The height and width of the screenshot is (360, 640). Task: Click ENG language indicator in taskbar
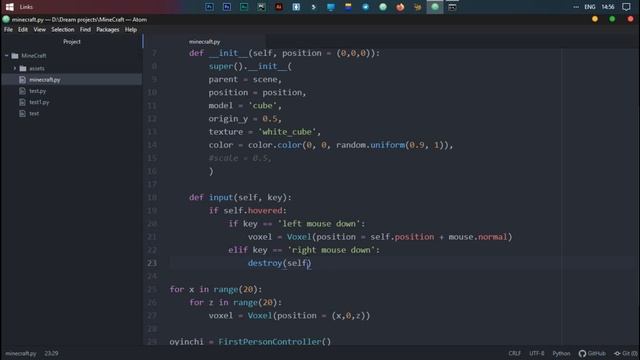pos(589,7)
